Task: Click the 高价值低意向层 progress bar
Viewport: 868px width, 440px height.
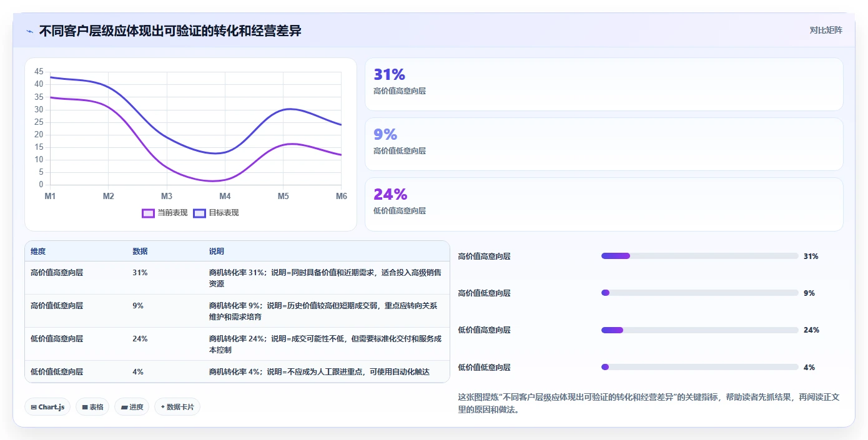Action: (x=699, y=293)
